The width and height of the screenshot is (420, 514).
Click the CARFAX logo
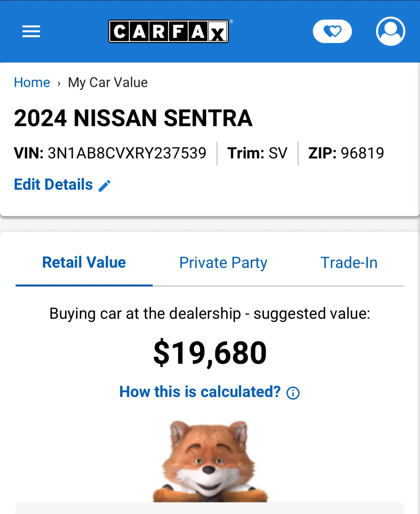(168, 31)
